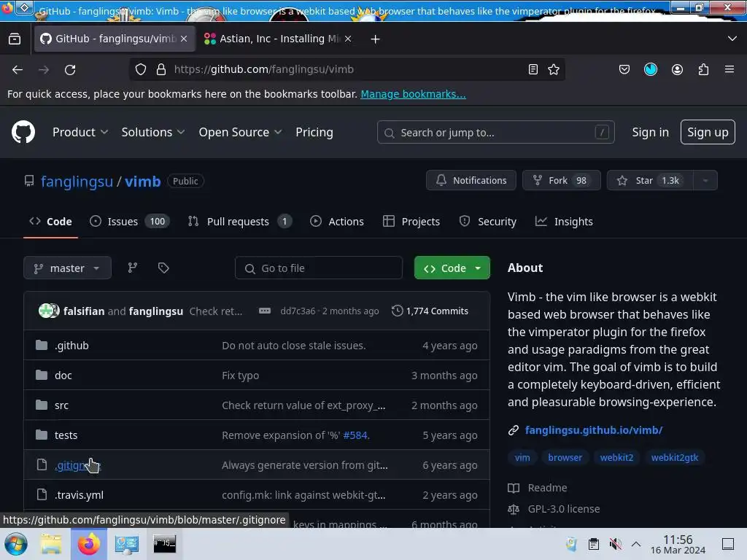The height and width of the screenshot is (560, 747).
Task: Click the Notifications button
Action: point(471,181)
